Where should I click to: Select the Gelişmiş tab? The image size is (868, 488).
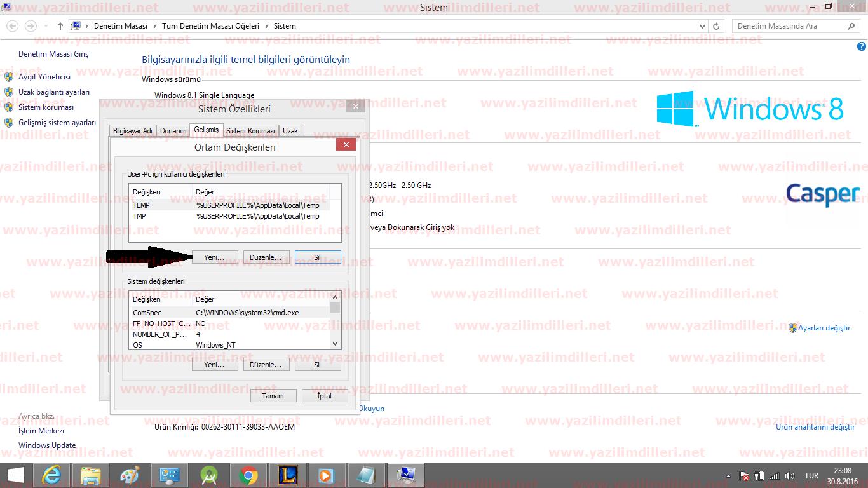[207, 130]
